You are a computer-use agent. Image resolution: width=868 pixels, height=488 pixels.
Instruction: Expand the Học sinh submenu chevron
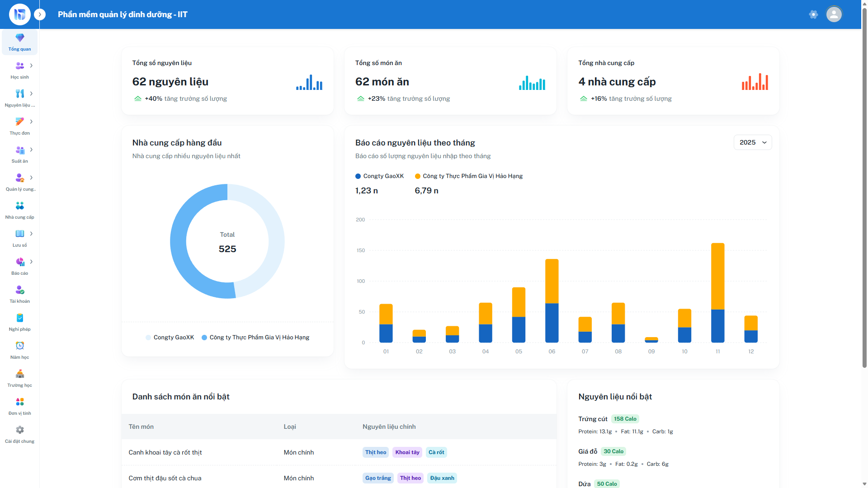(31, 66)
